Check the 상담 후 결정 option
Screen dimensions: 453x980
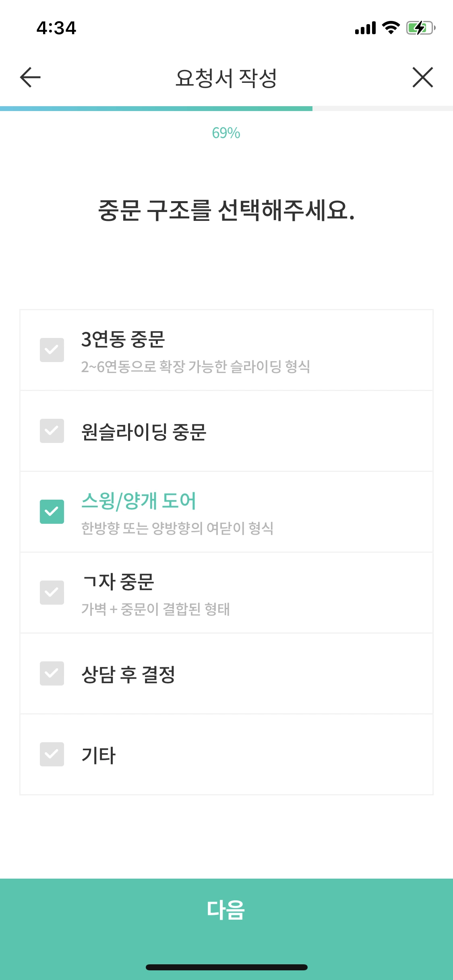tap(52, 673)
